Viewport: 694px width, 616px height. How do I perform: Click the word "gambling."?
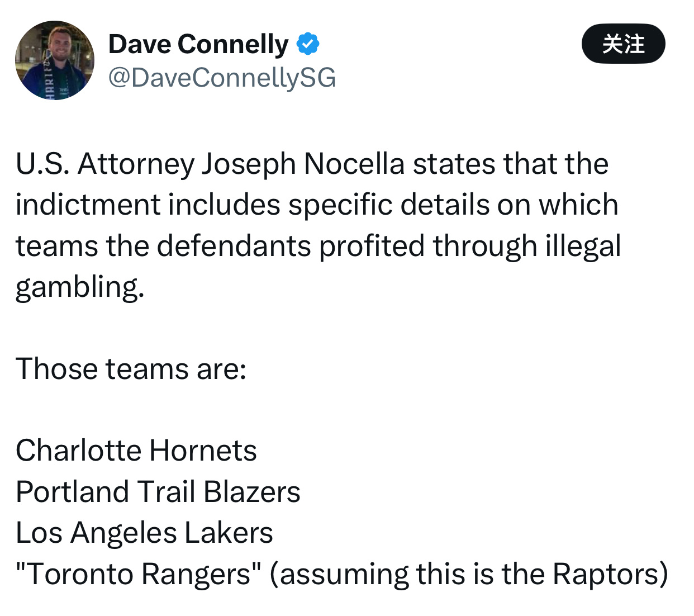pos(80,287)
